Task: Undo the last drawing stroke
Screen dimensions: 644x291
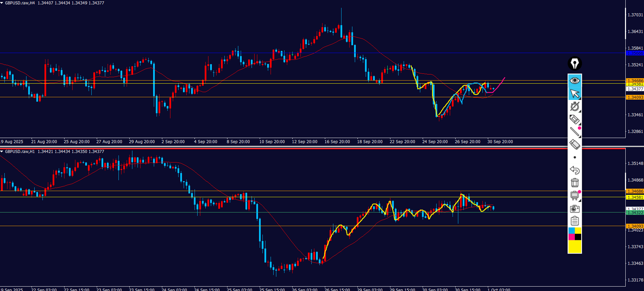Action: (x=574, y=170)
